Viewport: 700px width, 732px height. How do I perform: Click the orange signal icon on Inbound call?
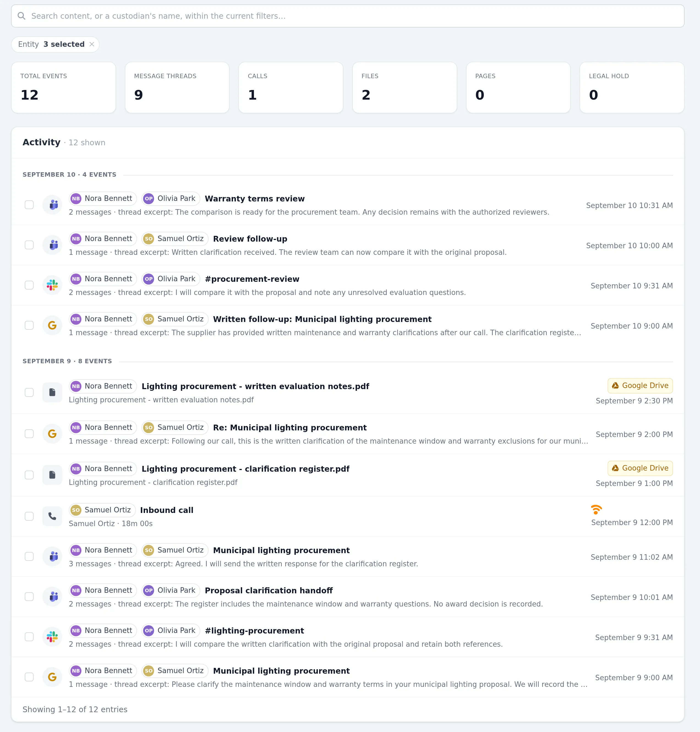[596, 509]
